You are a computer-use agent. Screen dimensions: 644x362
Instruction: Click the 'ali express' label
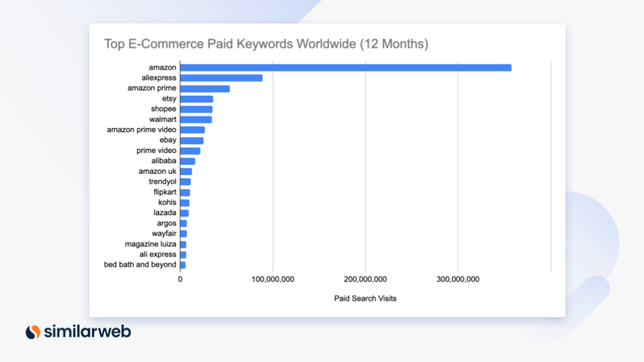157,255
